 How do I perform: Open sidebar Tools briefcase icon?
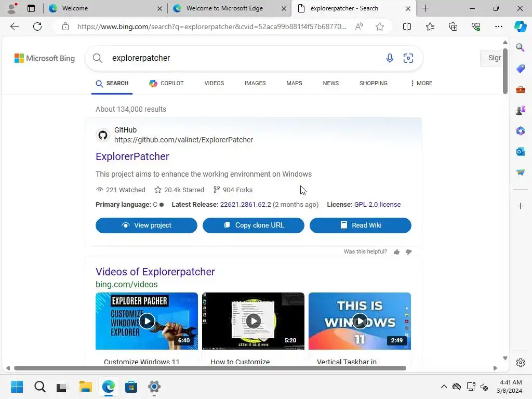(x=520, y=89)
